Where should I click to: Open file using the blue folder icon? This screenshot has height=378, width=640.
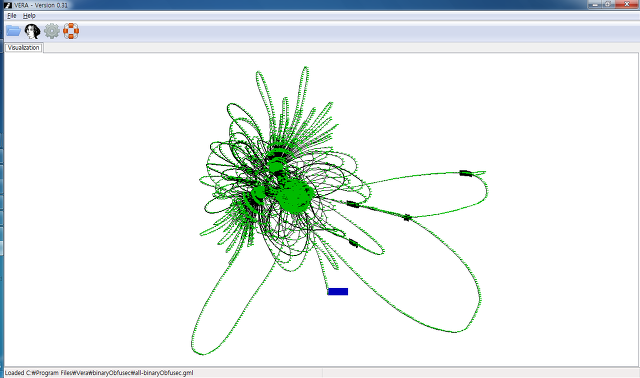click(x=13, y=31)
